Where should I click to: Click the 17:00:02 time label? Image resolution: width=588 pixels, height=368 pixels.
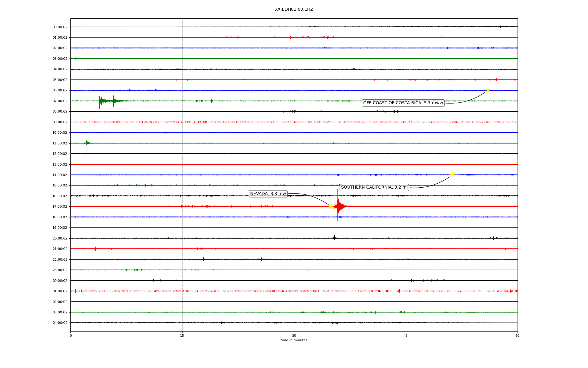point(60,207)
